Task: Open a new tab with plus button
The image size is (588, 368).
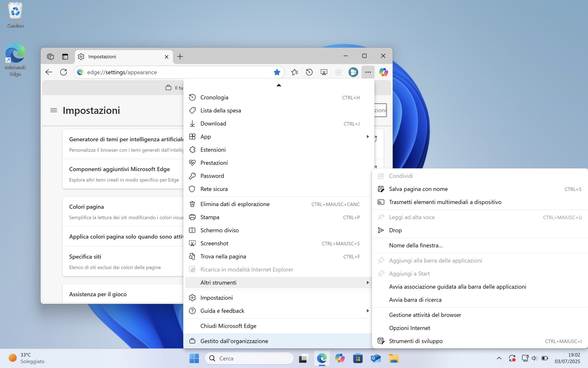Action: pos(180,57)
